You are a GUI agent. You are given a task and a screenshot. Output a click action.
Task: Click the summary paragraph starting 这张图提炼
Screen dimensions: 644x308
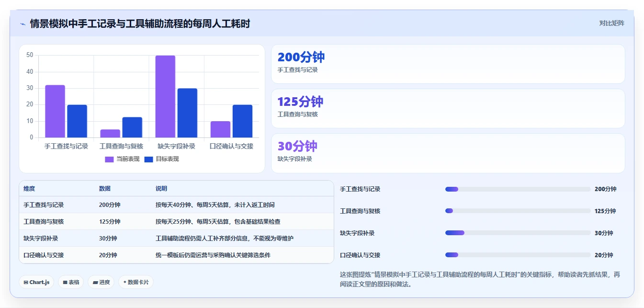pos(480,279)
